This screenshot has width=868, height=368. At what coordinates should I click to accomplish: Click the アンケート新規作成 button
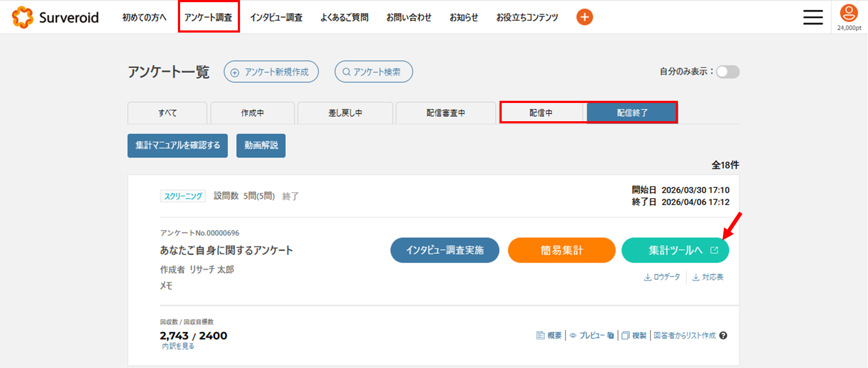(271, 72)
